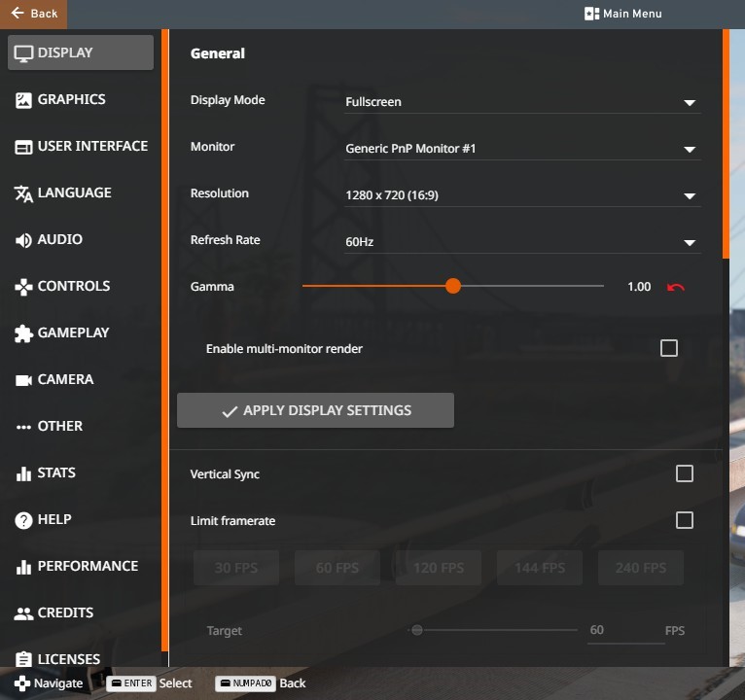Choose the 144 FPS preset button
This screenshot has width=745, height=700.
(540, 568)
